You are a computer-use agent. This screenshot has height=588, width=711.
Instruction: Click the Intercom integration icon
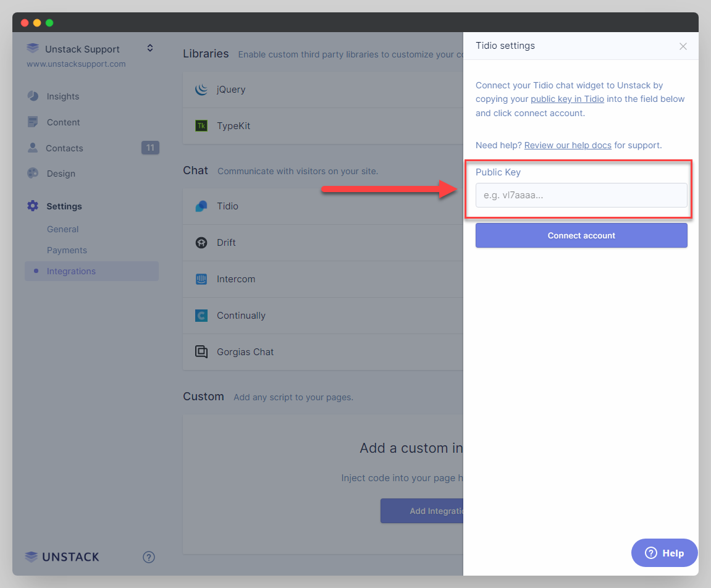pyautogui.click(x=201, y=279)
